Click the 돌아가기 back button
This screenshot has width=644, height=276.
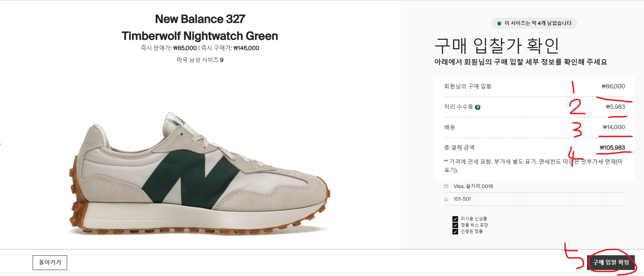[x=50, y=263]
